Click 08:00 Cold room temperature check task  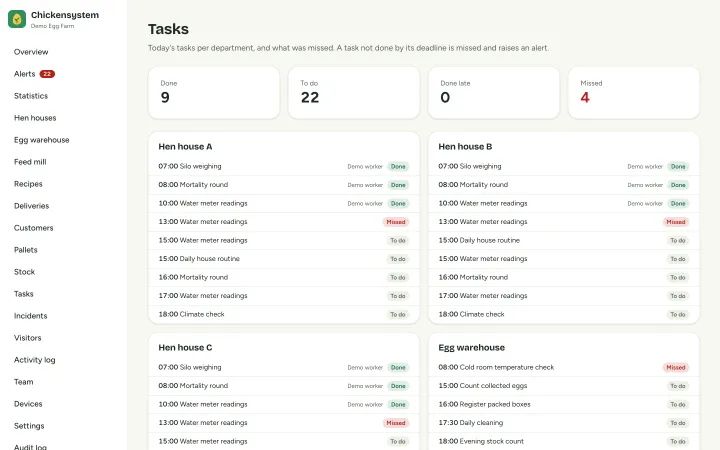tap(564, 368)
